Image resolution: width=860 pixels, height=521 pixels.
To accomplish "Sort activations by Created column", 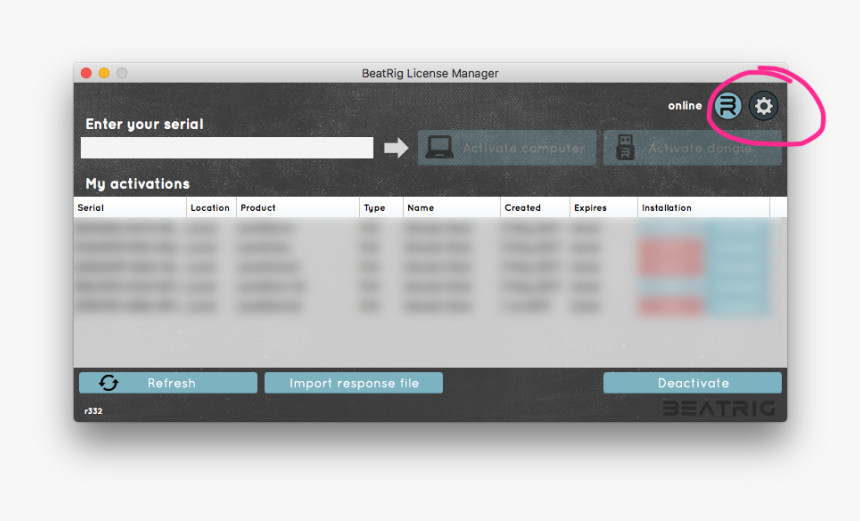I will [x=535, y=207].
